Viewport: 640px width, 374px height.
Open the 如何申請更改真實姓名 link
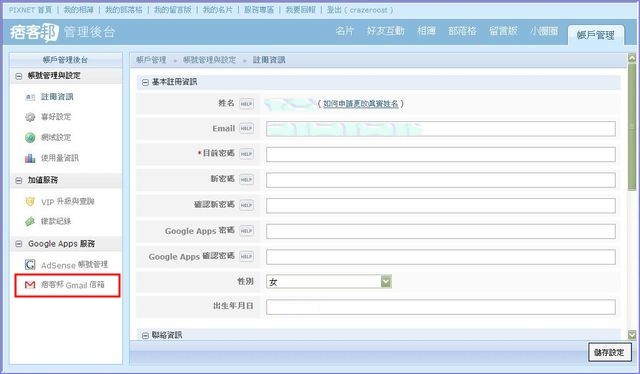[x=360, y=104]
